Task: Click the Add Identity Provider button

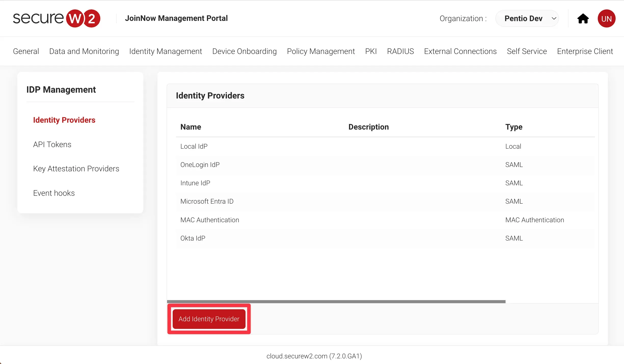Action: (209, 319)
